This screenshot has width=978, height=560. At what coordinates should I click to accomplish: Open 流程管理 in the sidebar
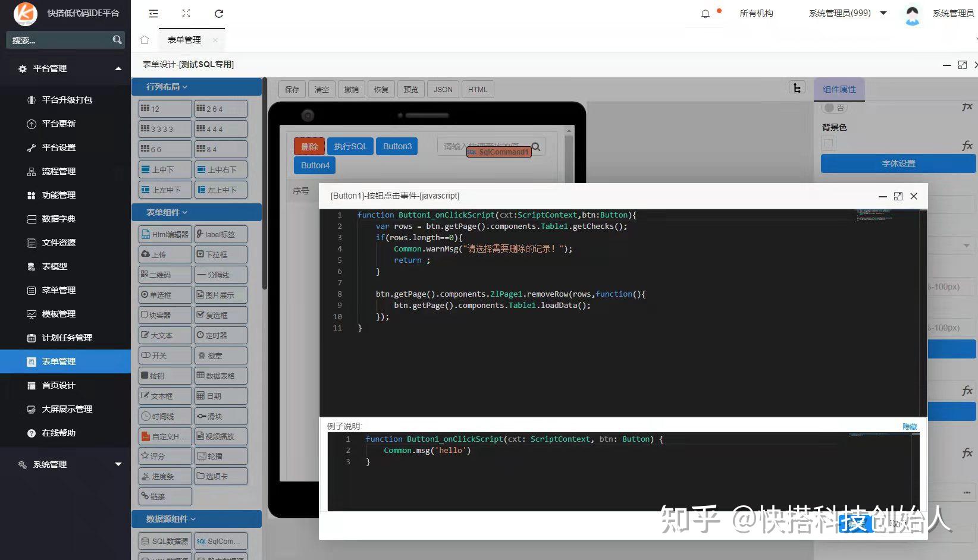pyautogui.click(x=65, y=171)
